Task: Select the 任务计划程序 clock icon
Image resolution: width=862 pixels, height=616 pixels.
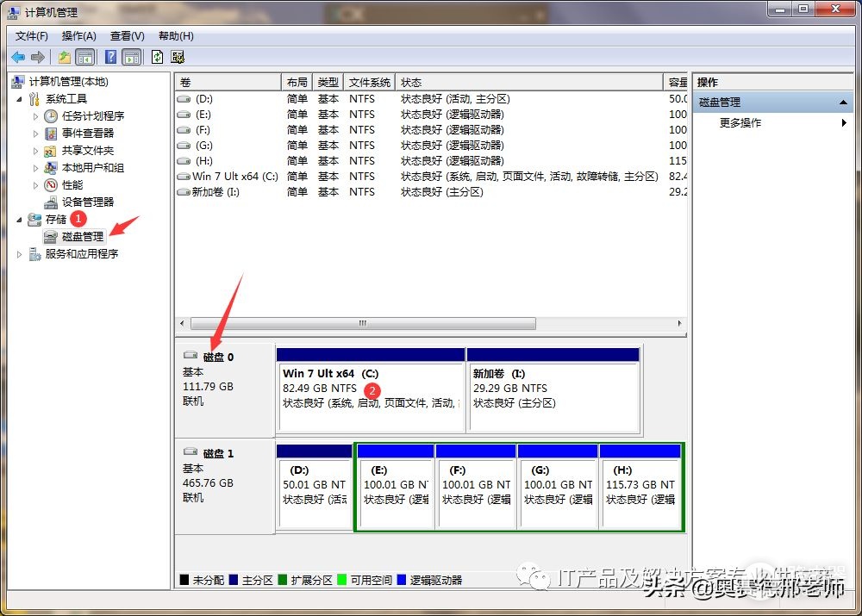Action: (51, 116)
